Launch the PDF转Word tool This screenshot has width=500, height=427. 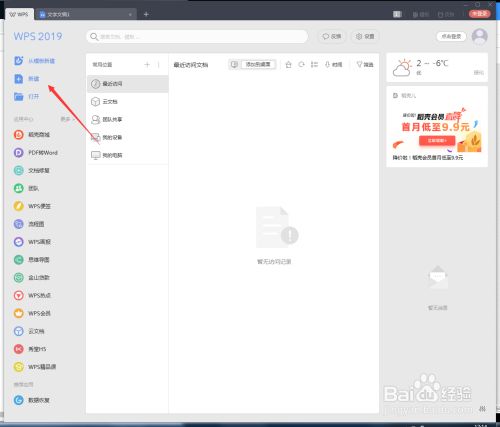coord(36,153)
